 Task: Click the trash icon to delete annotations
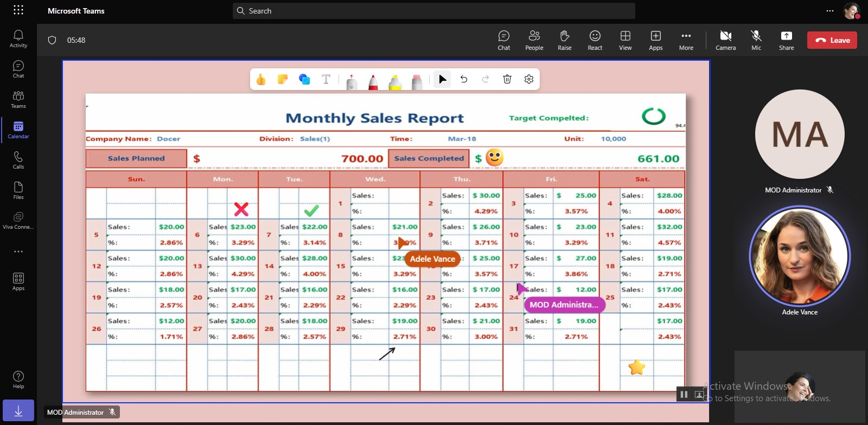(x=507, y=79)
